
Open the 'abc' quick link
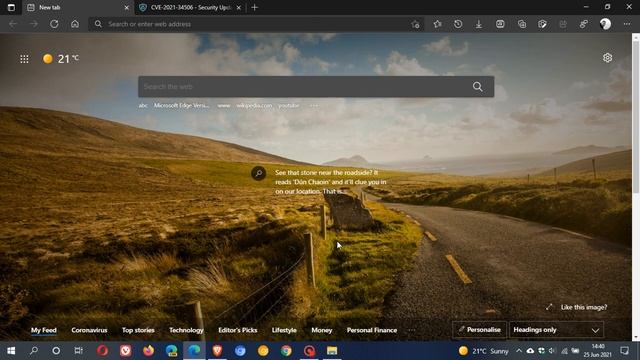[143, 105]
